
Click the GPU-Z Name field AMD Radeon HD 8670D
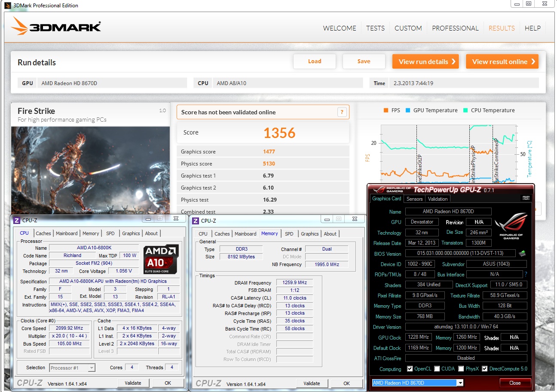448,211
